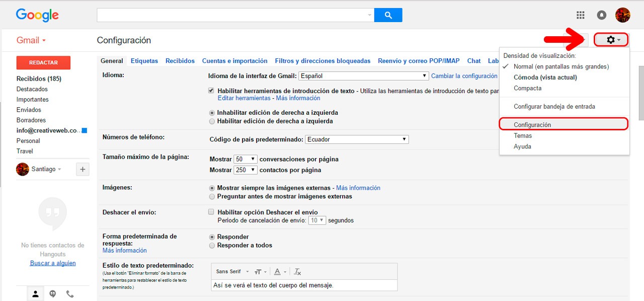Open the Importantes folder
This screenshot has height=301, width=644.
pyautogui.click(x=33, y=100)
